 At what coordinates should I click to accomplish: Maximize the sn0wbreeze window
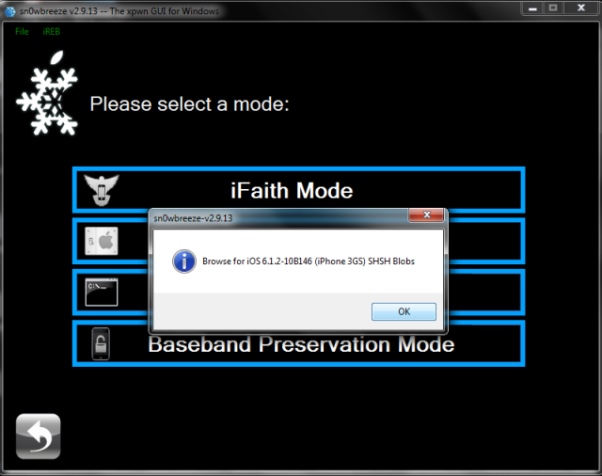(x=553, y=8)
